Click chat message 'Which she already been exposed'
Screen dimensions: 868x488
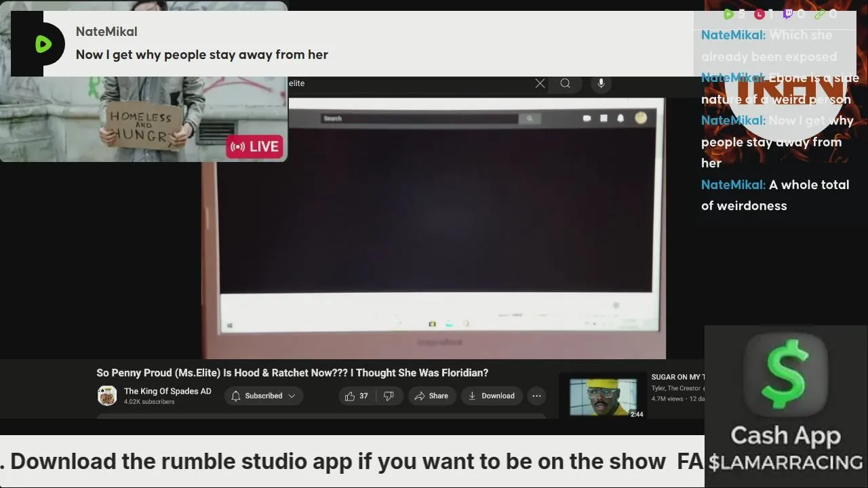pos(769,45)
